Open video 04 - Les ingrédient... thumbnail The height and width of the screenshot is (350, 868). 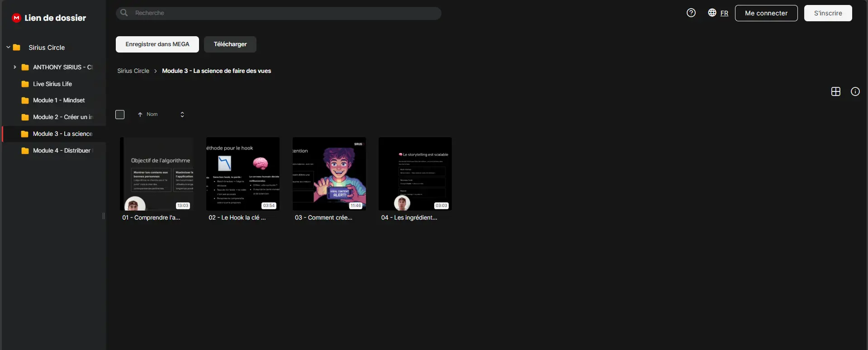(x=415, y=174)
